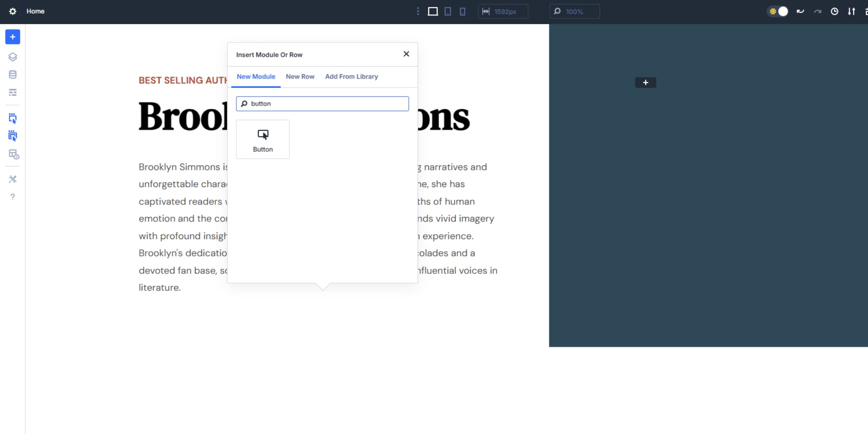868x434 pixels.
Task: Toggle light/dark mode with the sun switch
Action: coord(778,11)
